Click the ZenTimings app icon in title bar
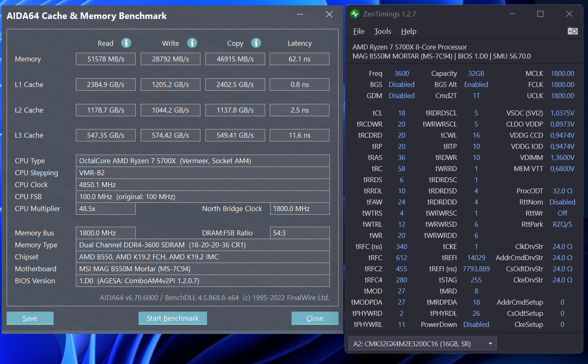The width and height of the screenshot is (588, 364). pos(355,14)
